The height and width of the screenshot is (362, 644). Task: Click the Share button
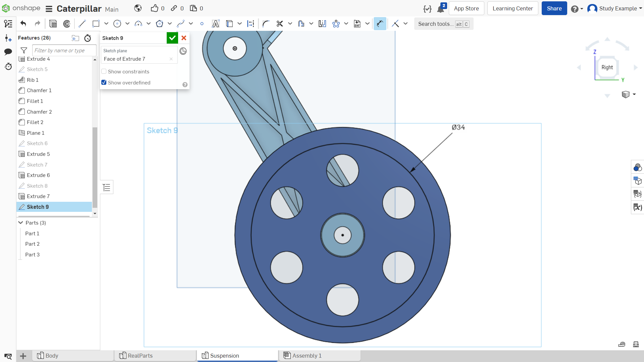point(554,8)
